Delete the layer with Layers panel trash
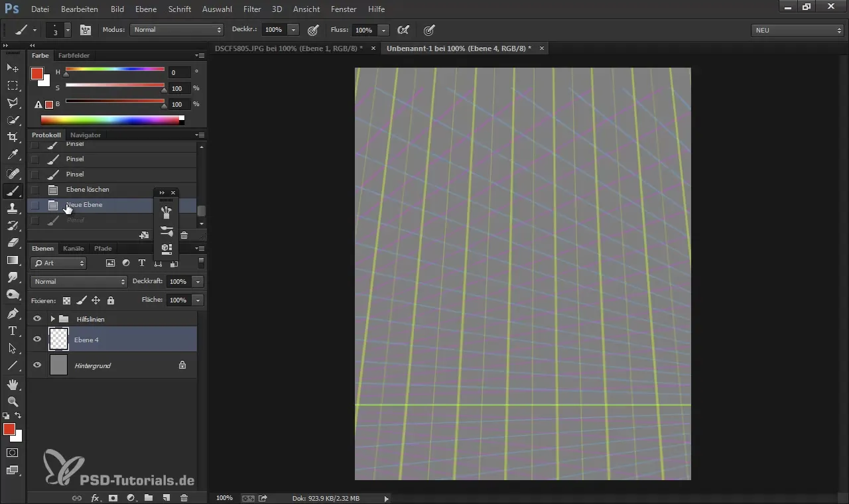849x504 pixels. coord(184,497)
